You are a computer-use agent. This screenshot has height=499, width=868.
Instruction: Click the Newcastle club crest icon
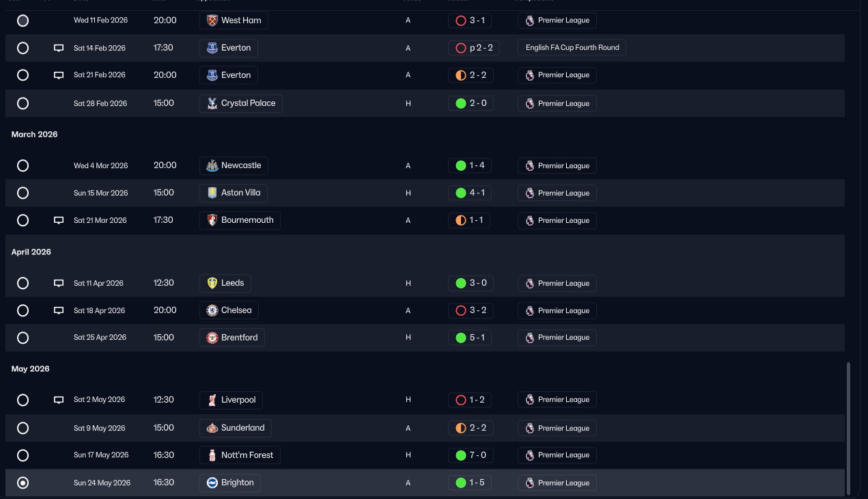click(x=212, y=165)
